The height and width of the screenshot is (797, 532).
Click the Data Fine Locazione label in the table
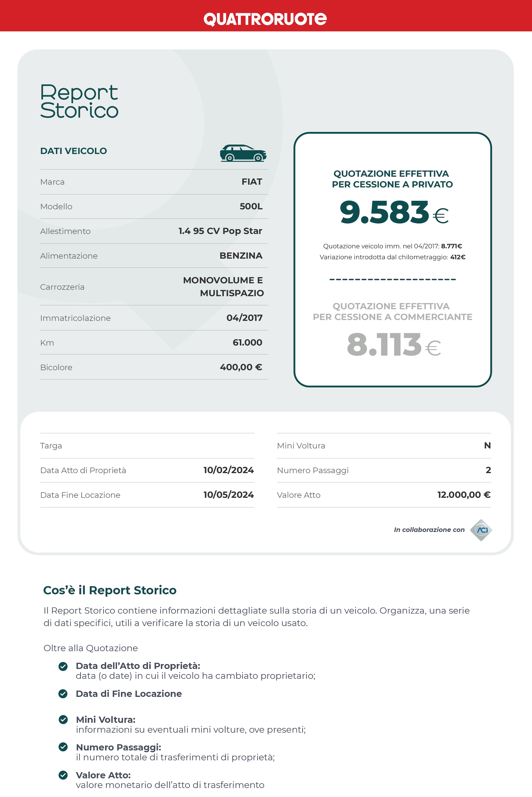80,495
